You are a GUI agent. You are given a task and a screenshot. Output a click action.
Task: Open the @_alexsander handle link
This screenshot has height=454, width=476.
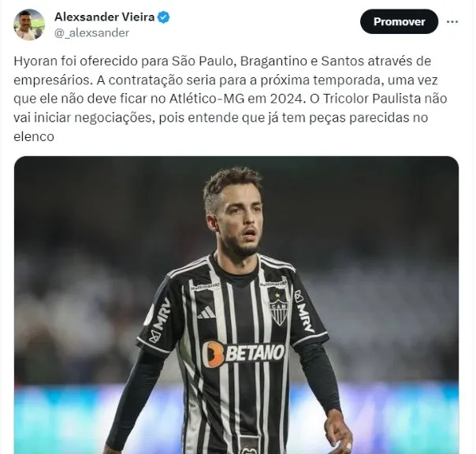point(91,33)
